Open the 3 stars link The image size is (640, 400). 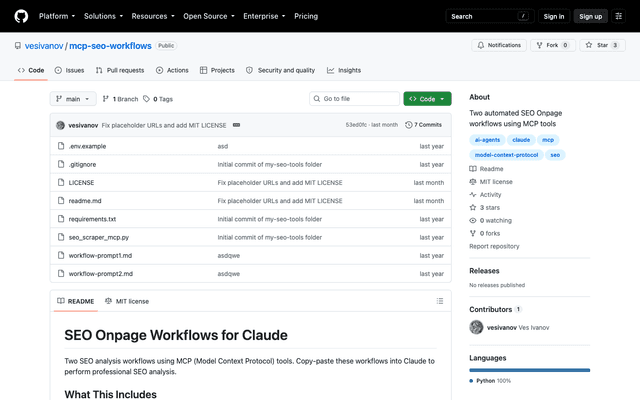click(x=484, y=208)
